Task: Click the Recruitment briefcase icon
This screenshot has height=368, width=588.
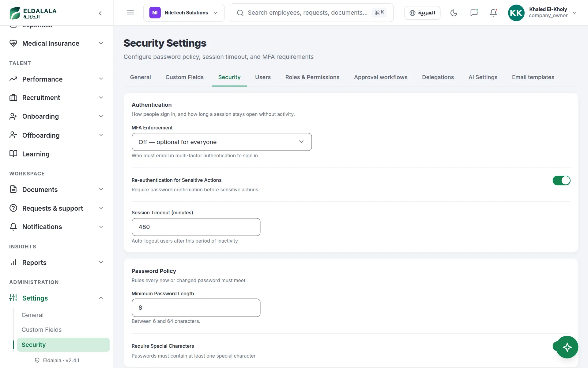Action: [x=13, y=98]
